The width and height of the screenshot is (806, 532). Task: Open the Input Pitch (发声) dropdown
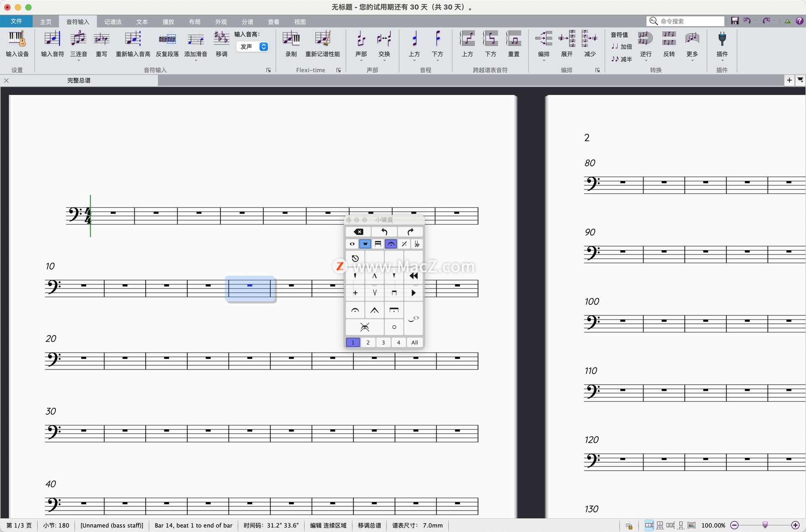(253, 47)
